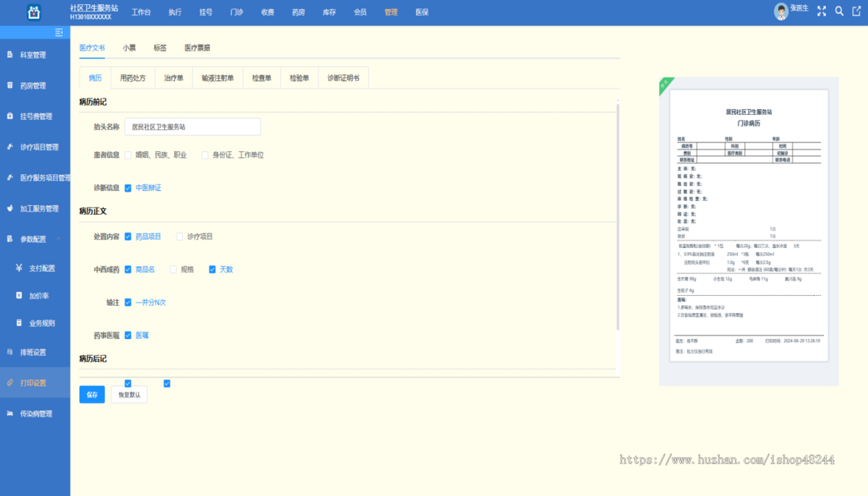Viewport: 868px width, 496px height.
Task: Click the 诊疗项目管理 sidebar icon
Action: pyautogui.click(x=9, y=147)
